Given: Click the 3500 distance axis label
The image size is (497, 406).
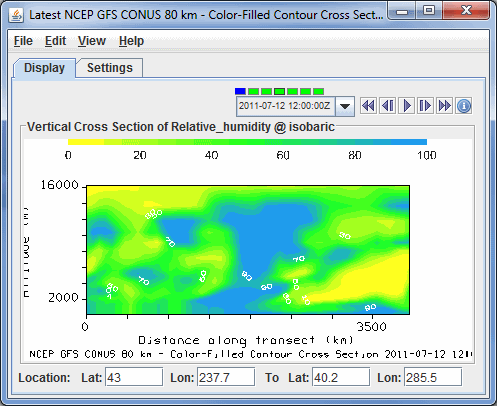Looking at the screenshot, I should (x=372, y=327).
